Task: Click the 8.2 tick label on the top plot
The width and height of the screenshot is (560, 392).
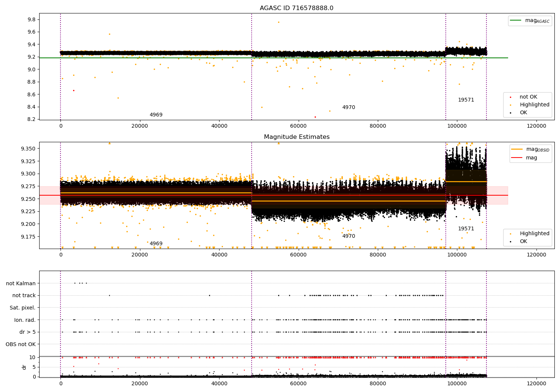Action: tap(32, 119)
